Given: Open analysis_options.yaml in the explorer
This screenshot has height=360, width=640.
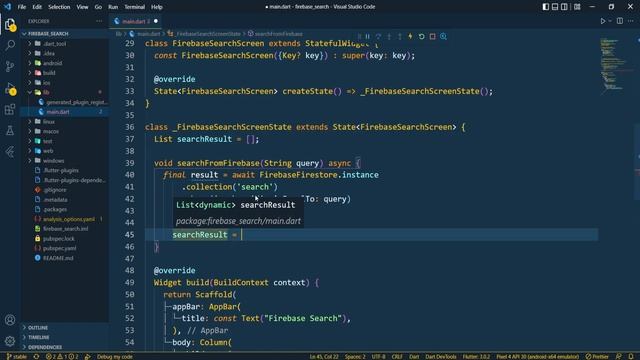Looking at the screenshot, I should point(65,219).
